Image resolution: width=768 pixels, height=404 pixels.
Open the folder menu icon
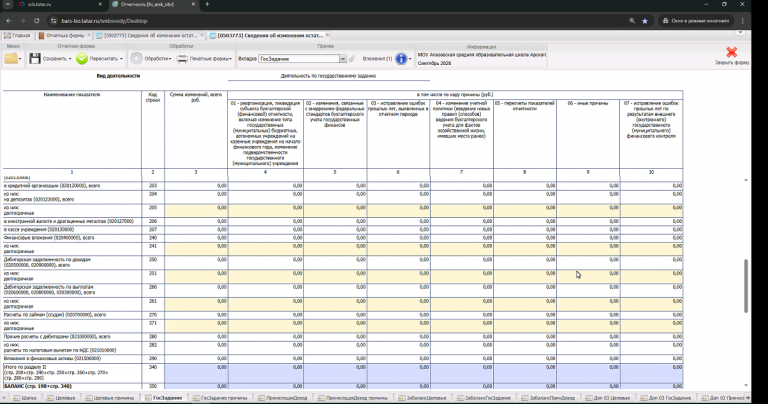pos(11,58)
